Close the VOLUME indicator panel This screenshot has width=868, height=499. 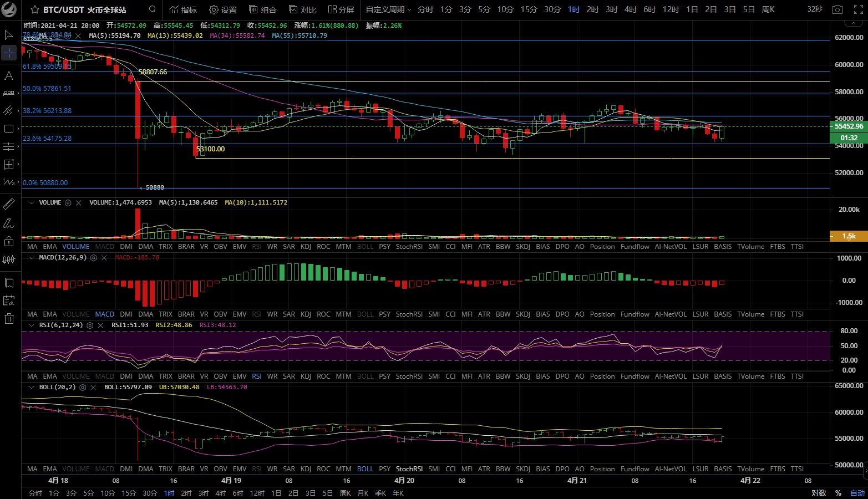pos(79,203)
